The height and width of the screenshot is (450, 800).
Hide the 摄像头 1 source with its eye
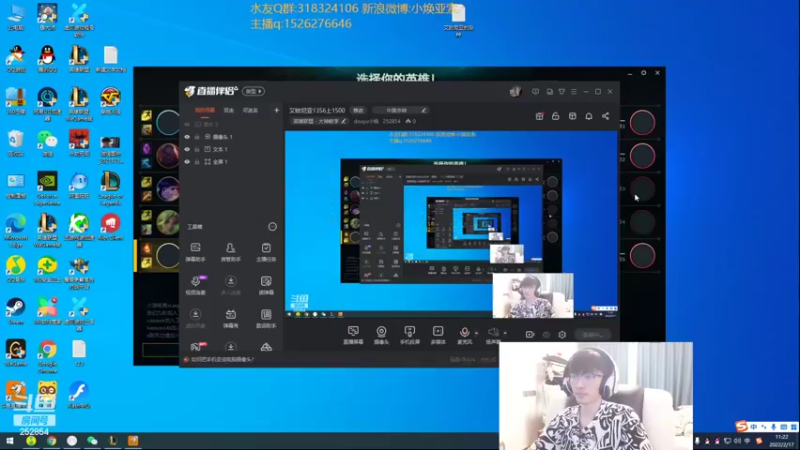187,137
